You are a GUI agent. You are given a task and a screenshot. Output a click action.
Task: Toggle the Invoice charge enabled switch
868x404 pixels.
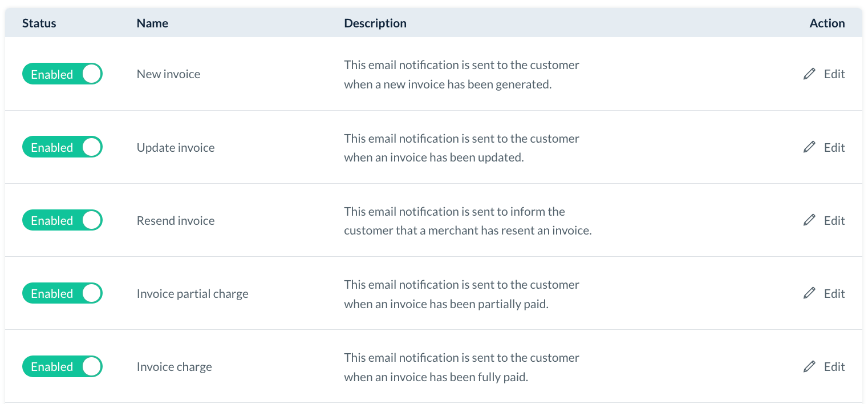pos(62,366)
